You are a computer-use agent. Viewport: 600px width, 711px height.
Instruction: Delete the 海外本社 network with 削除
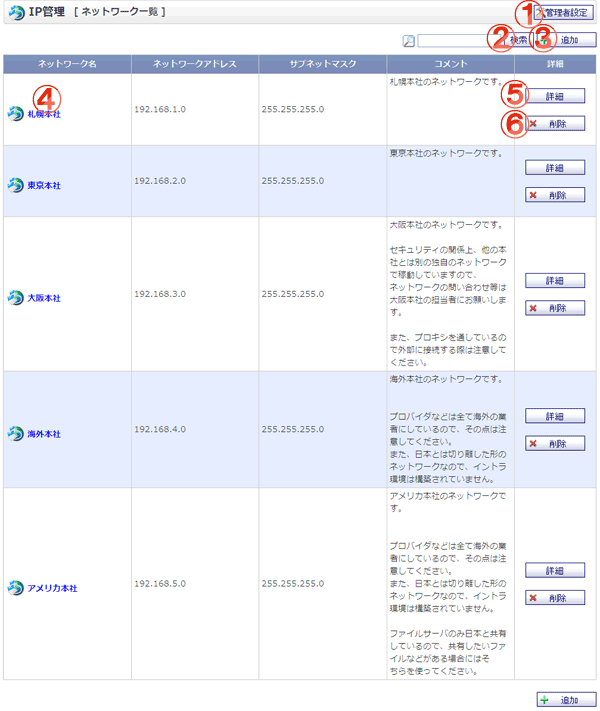coord(555,443)
